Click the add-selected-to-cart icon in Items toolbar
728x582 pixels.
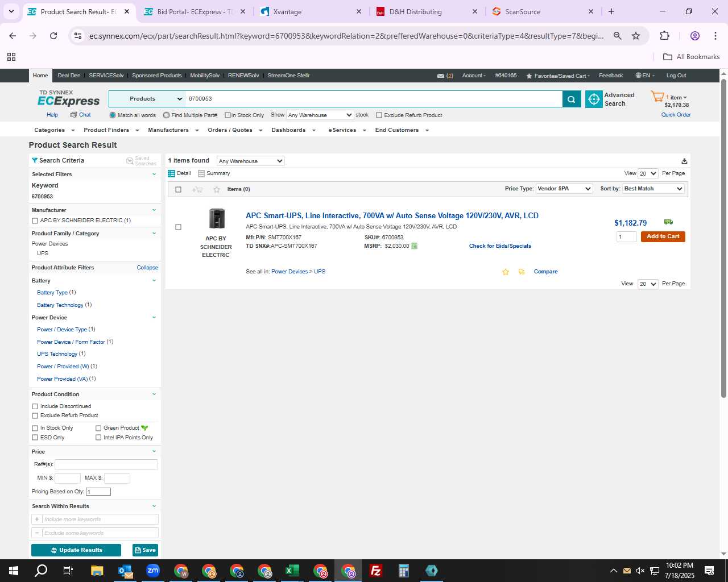pyautogui.click(x=197, y=189)
